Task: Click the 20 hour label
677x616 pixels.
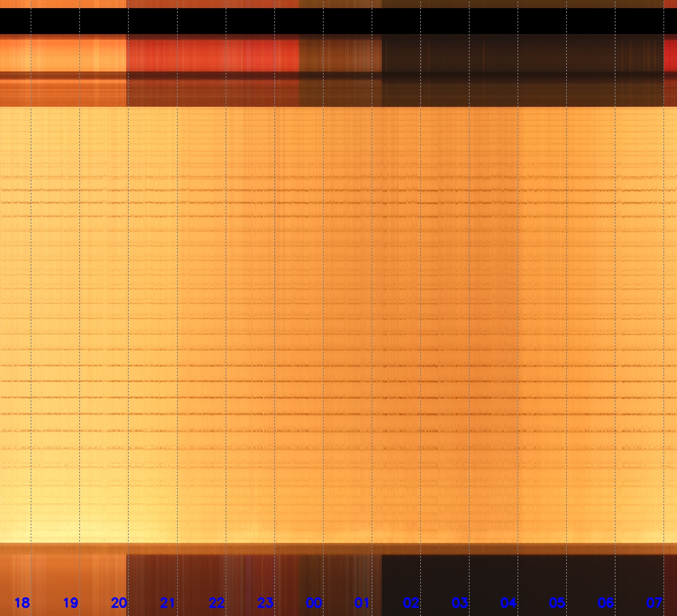Action: pos(119,603)
